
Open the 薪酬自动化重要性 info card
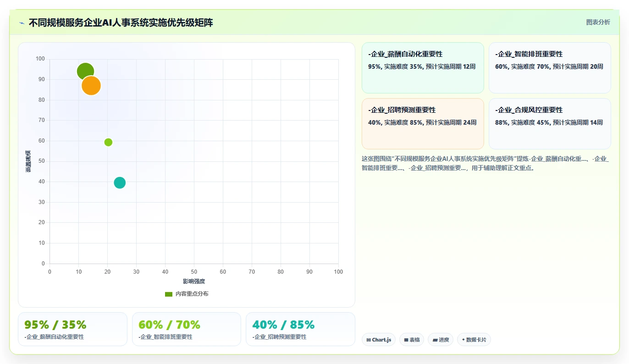click(423, 68)
